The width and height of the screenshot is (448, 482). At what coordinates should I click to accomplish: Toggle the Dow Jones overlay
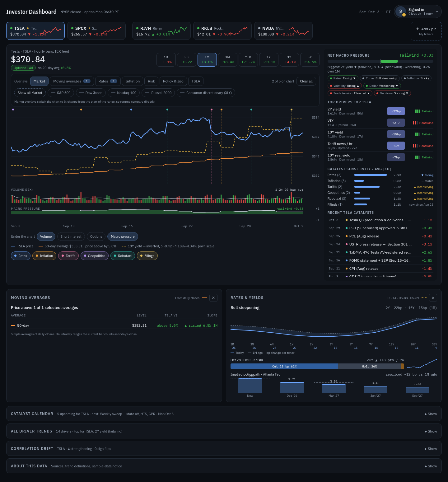pos(91,93)
